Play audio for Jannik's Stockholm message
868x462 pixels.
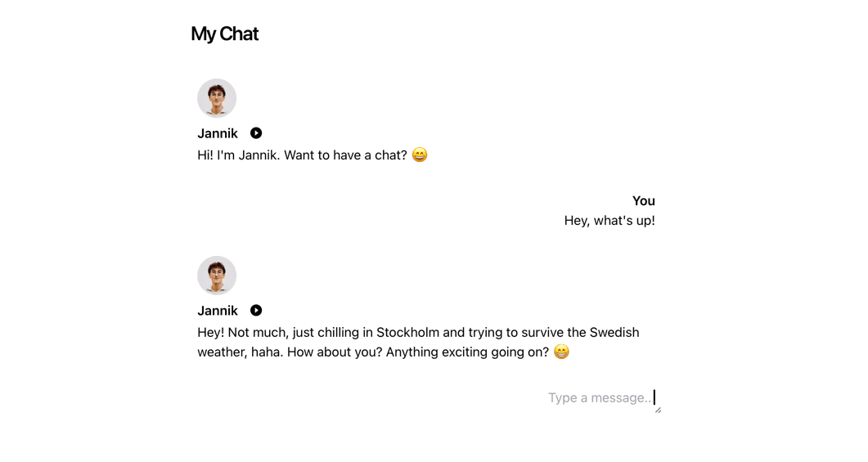(x=256, y=311)
